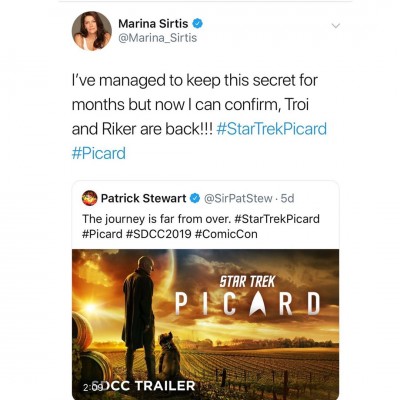
Task: Play the Star Trek Picard trailer video
Action: pos(205,324)
